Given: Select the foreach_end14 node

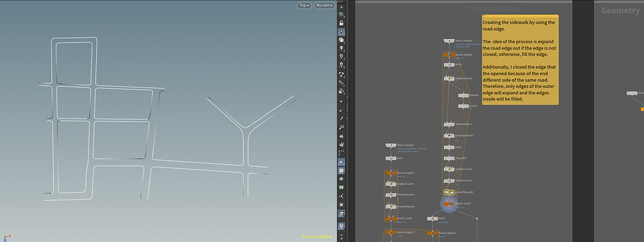Looking at the screenshot, I should tap(449, 203).
